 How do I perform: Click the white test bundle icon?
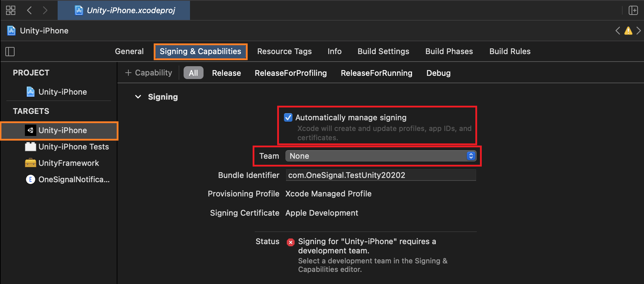pos(30,147)
